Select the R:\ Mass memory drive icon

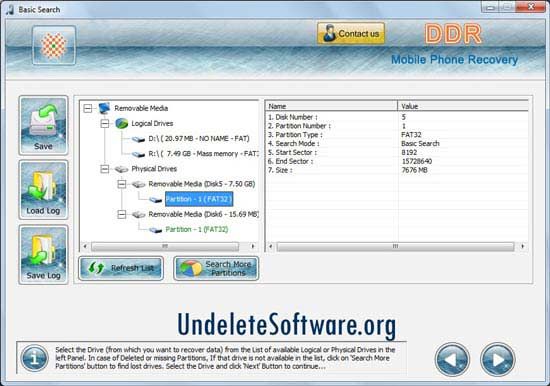coord(138,154)
